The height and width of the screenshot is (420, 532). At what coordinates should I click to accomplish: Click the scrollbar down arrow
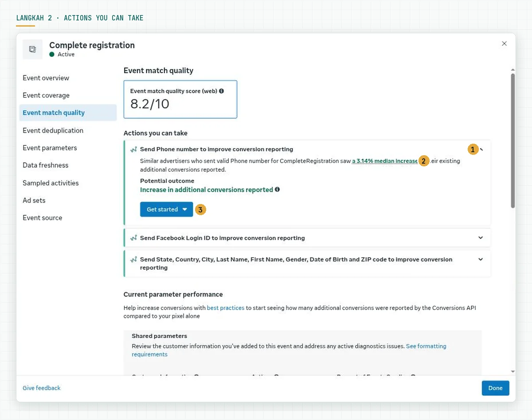point(512,372)
